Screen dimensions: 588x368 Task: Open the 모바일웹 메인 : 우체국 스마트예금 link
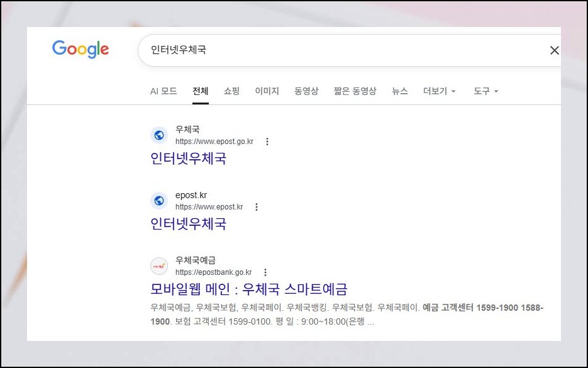(x=248, y=289)
